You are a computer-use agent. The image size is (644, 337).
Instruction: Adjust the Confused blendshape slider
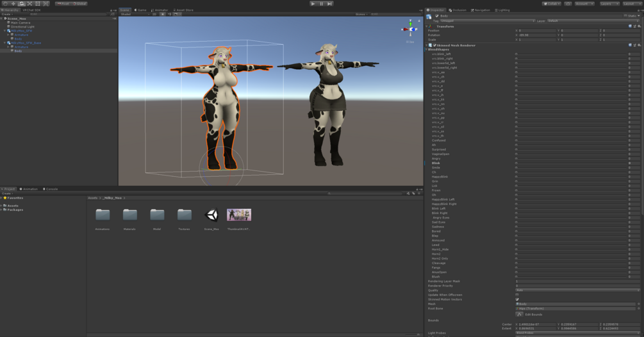click(x=571, y=140)
